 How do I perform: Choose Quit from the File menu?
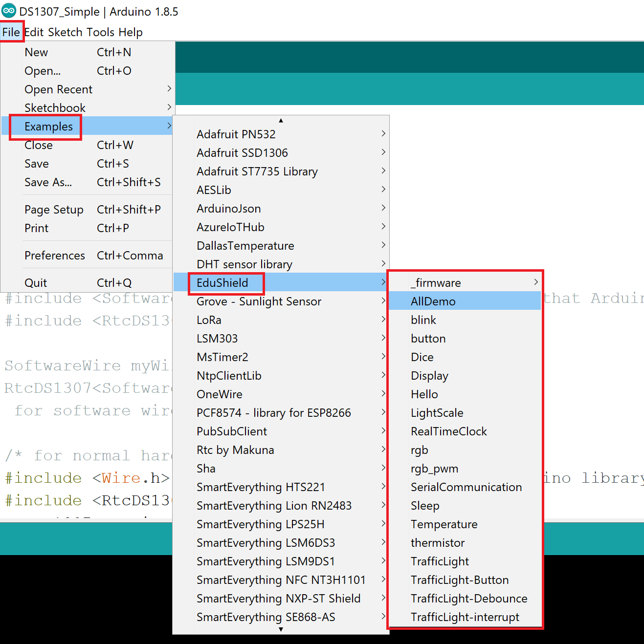coord(87,283)
